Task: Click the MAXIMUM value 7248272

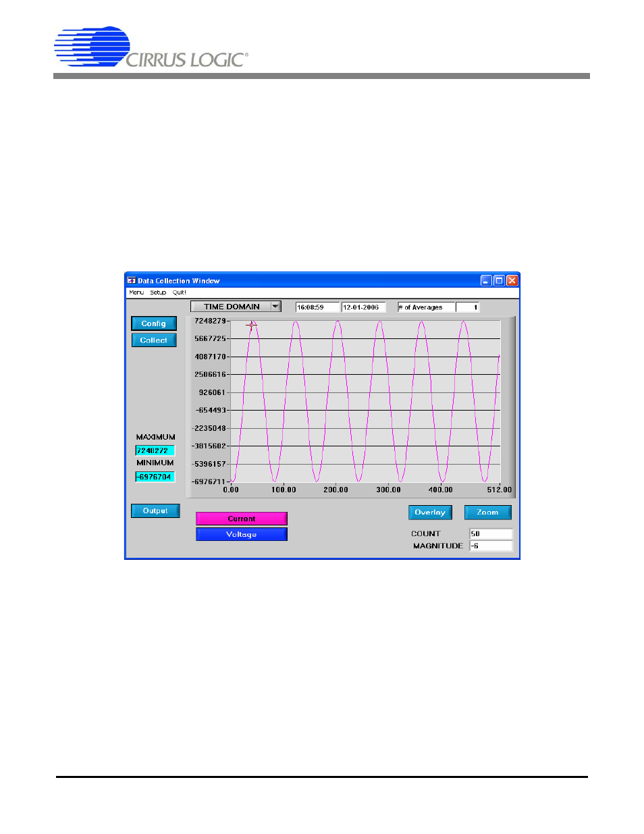Action: pyautogui.click(x=155, y=450)
